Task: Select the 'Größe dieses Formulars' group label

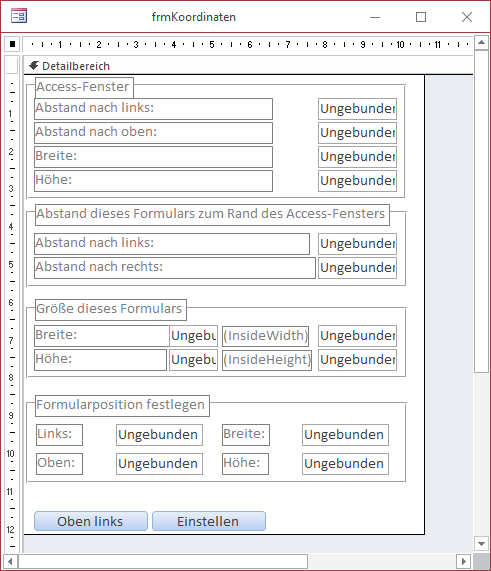Action: [x=111, y=310]
